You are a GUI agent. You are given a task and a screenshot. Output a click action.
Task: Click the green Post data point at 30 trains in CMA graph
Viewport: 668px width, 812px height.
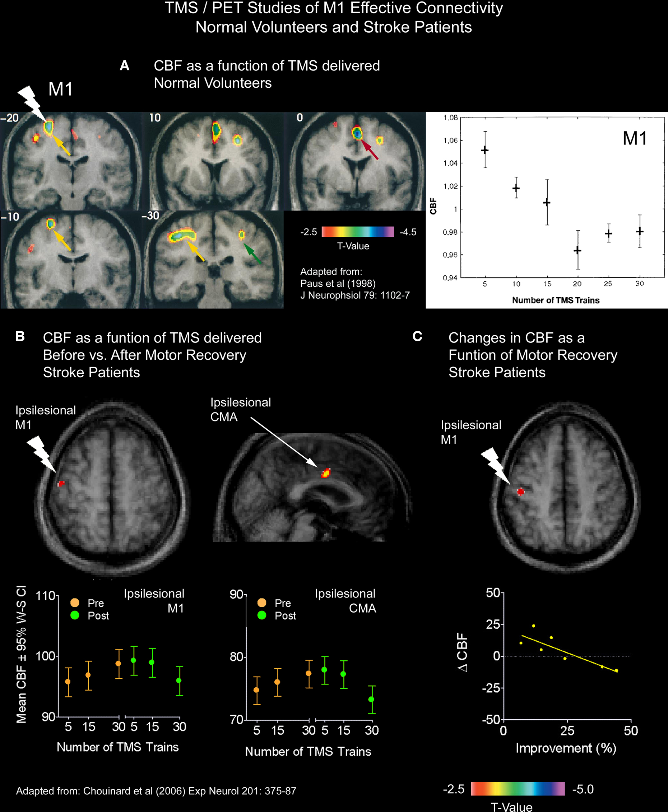click(371, 699)
